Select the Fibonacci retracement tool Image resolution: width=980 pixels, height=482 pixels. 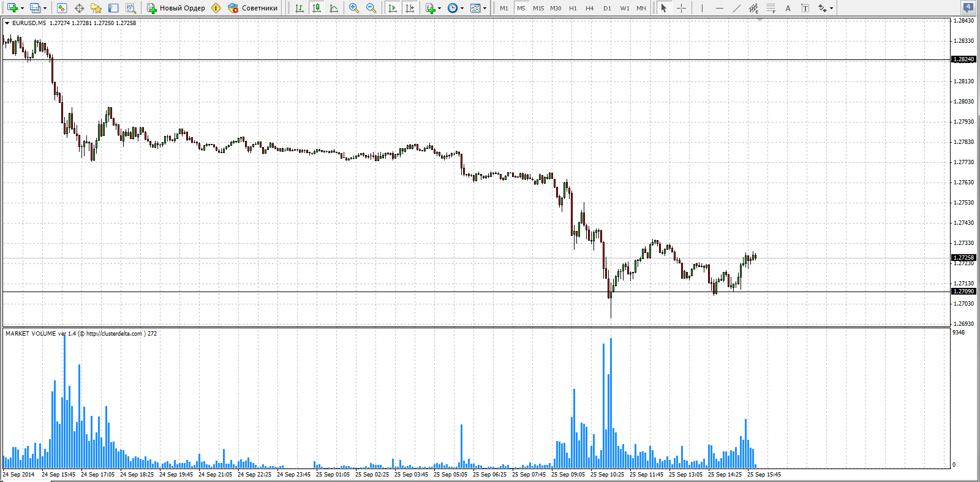click(771, 8)
